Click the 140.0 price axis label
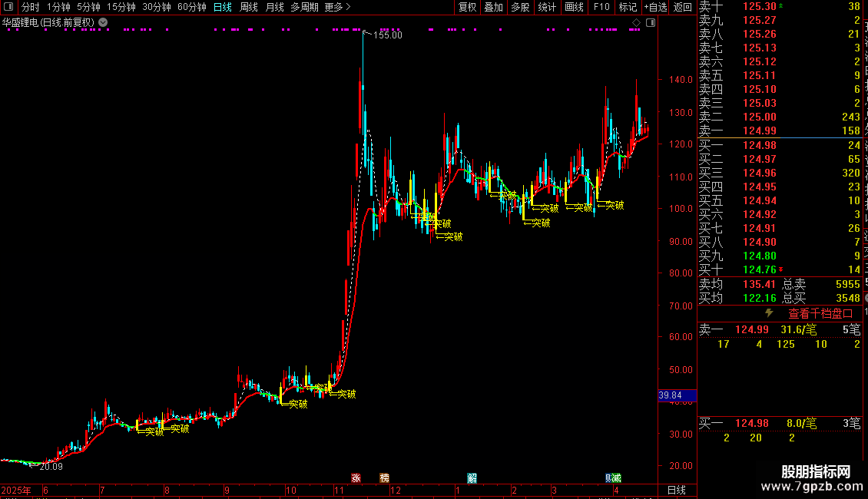 pos(681,79)
